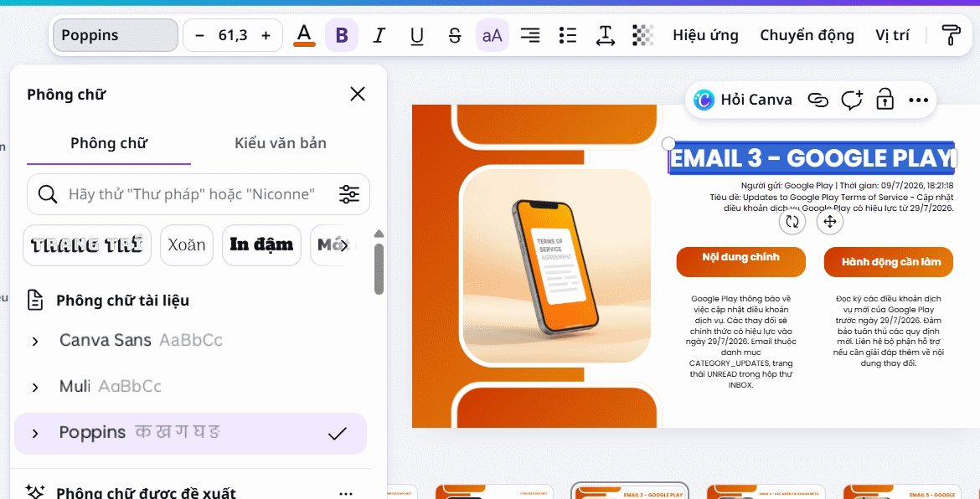Viewport: 980px width, 499px height.
Task: Apply bullet list formatting
Action: pos(568,35)
